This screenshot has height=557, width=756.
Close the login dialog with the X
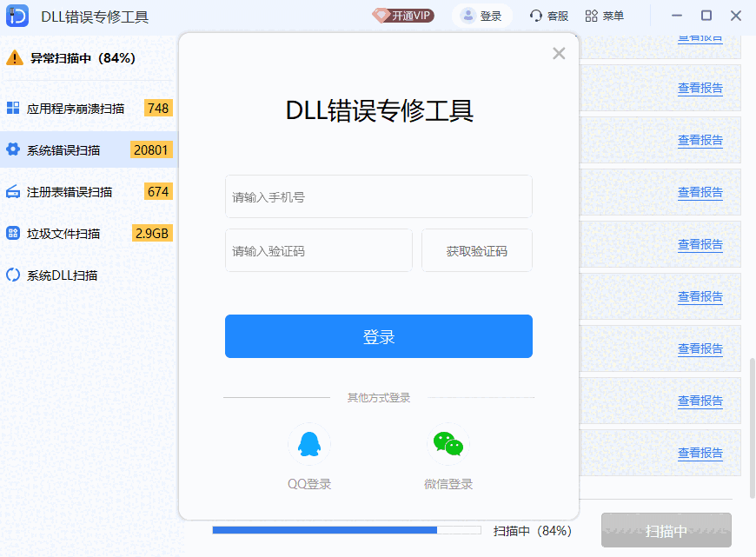559,53
